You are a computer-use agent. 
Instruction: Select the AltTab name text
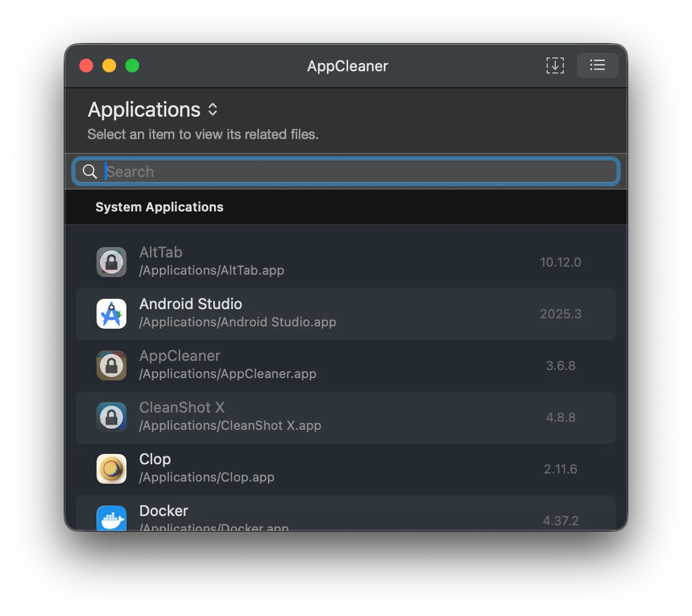[x=161, y=252]
